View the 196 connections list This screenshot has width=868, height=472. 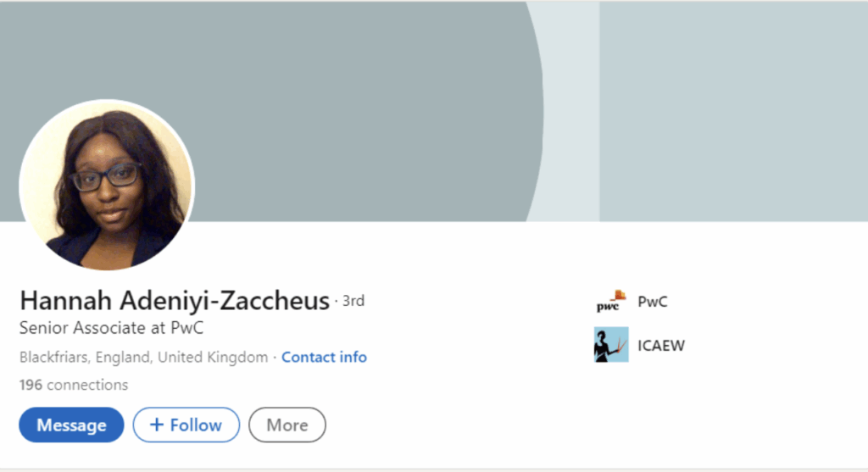pyautogui.click(x=74, y=386)
